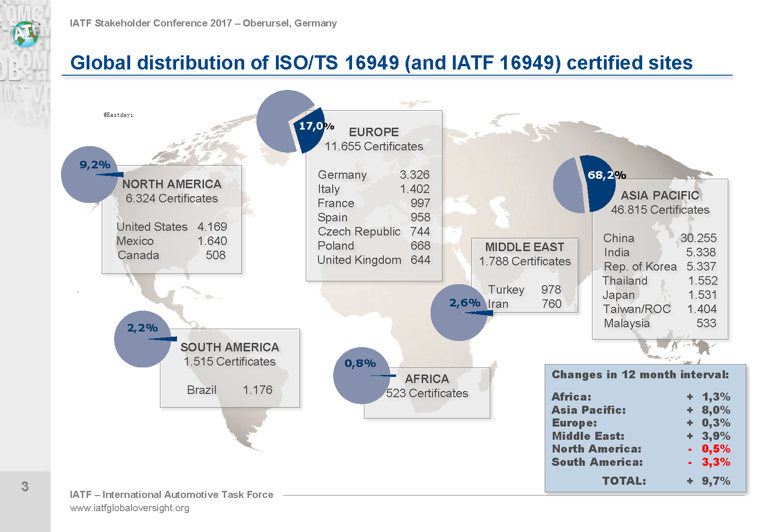Click the 'TOTAL:' label
The image size is (769, 532).
[624, 481]
